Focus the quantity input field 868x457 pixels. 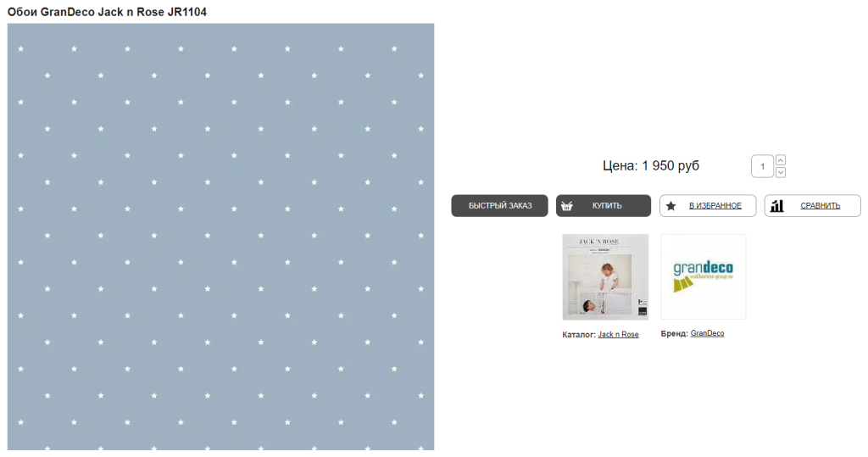point(762,166)
